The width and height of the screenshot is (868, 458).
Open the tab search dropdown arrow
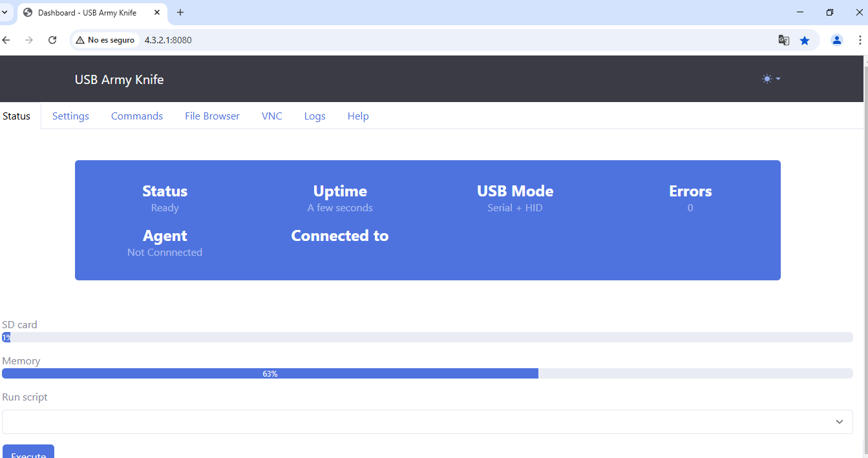click(x=6, y=12)
